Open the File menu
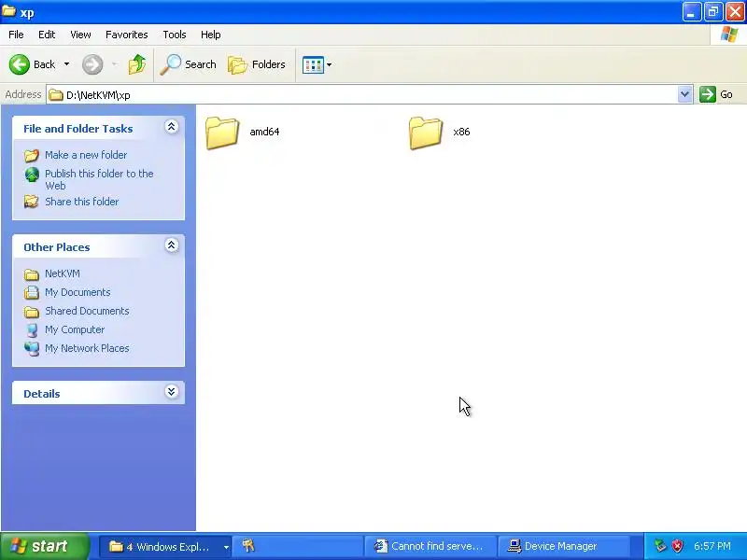747x560 pixels. 16,35
